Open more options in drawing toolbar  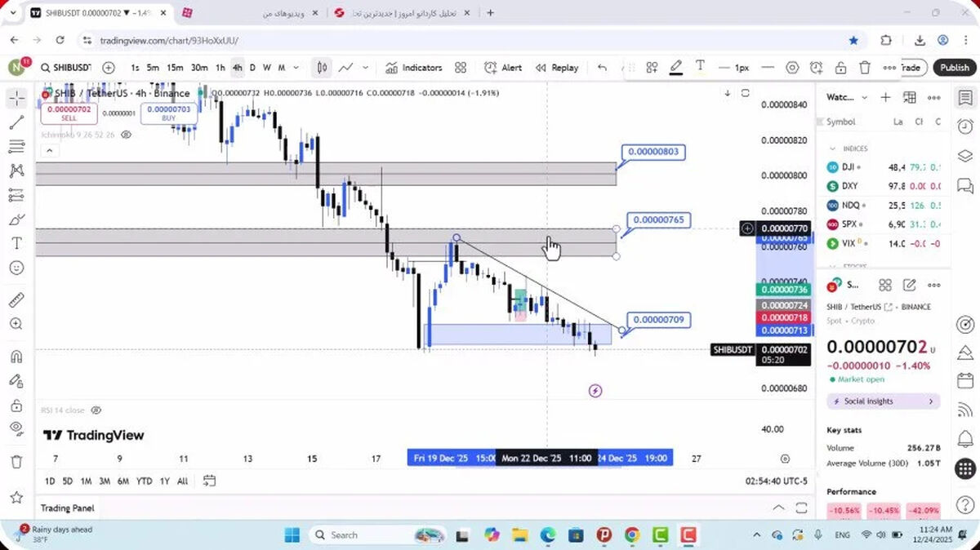(x=889, y=68)
